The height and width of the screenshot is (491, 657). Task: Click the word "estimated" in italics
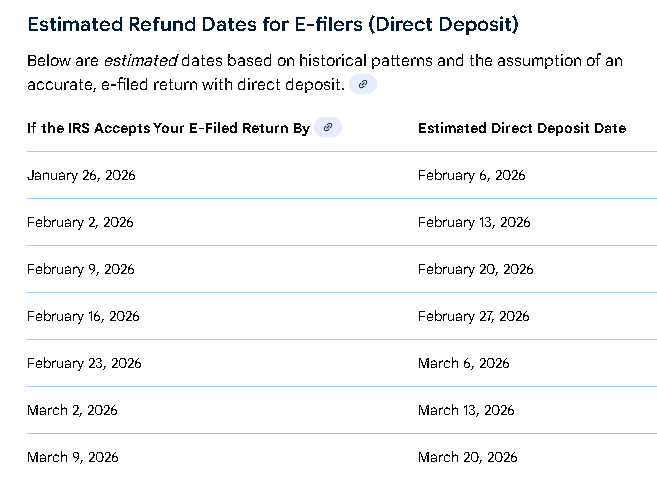141,61
